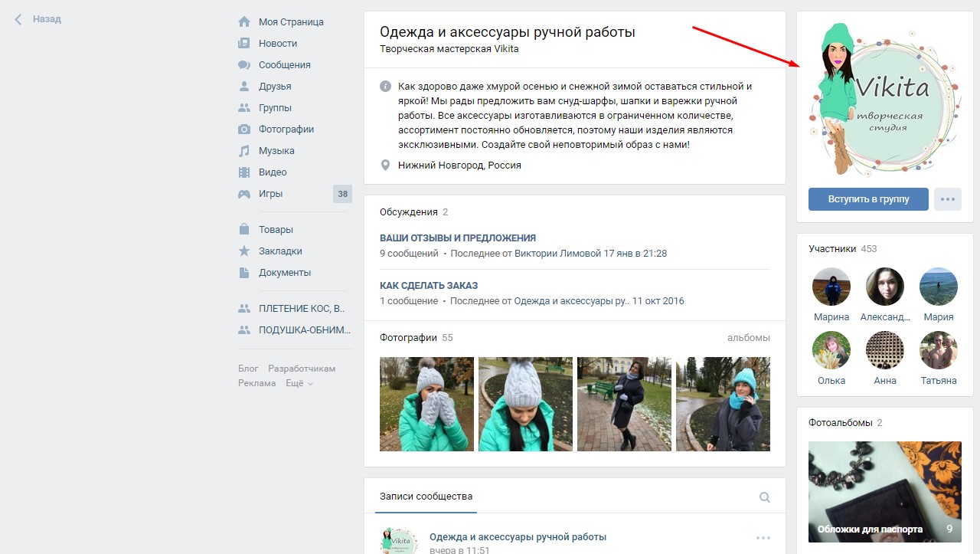Open the Группы people icon
The image size is (980, 554).
(x=244, y=108)
